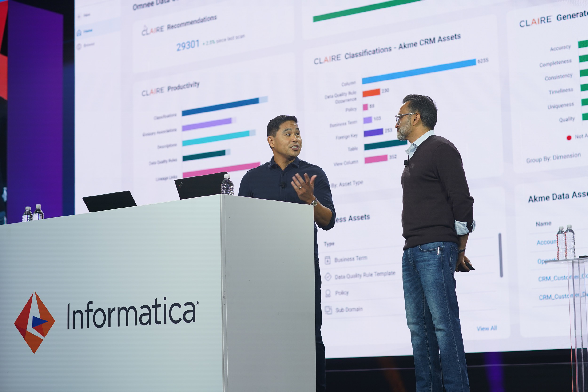Click the View All link
Image resolution: width=588 pixels, height=392 pixels.
(x=487, y=328)
